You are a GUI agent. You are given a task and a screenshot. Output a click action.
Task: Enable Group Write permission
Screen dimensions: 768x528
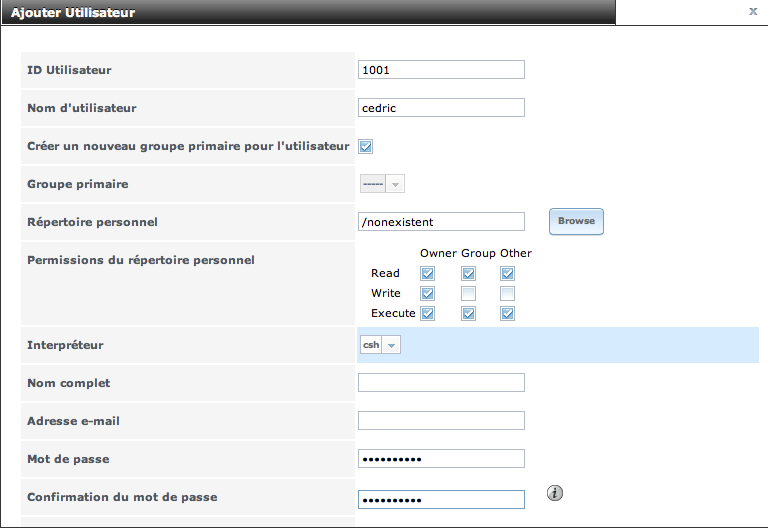(x=468, y=293)
